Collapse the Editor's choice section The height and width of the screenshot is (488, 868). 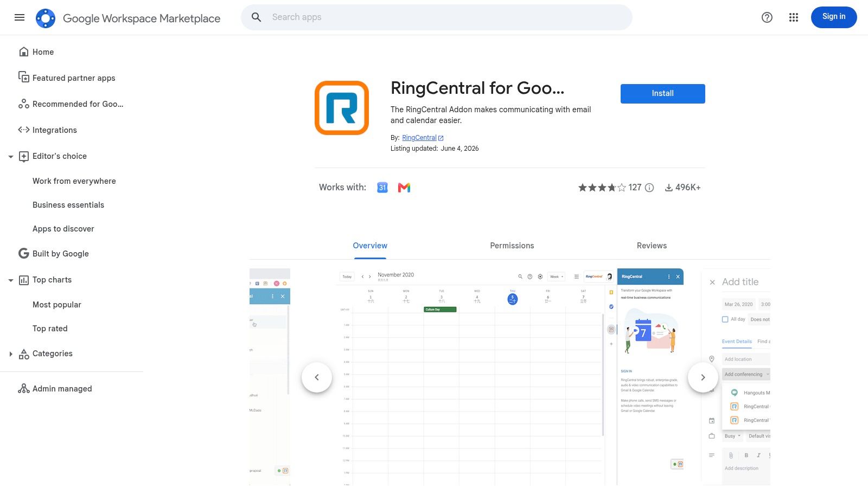11,157
